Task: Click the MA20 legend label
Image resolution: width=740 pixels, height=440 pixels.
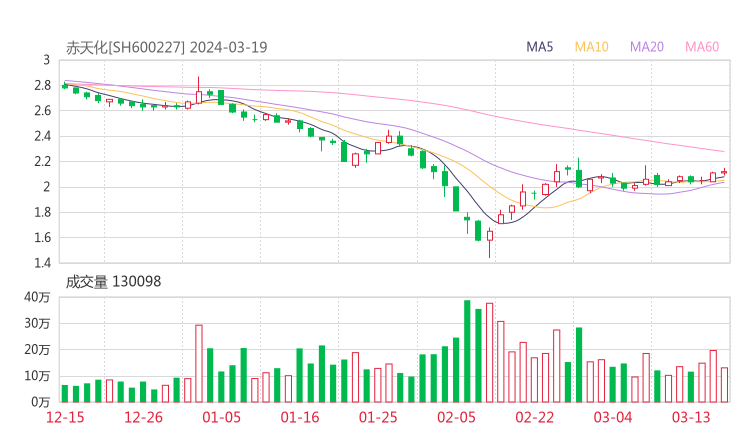Action: 647,47
